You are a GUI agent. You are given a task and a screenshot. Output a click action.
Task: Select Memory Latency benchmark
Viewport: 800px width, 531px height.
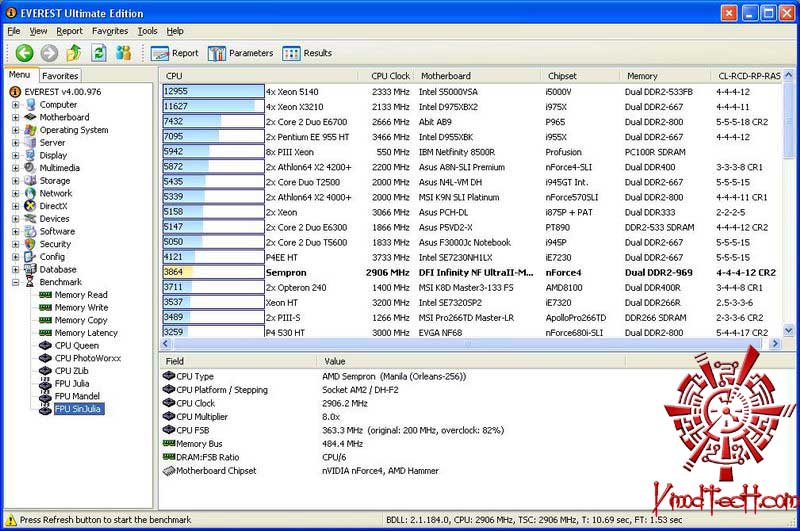[x=86, y=333]
